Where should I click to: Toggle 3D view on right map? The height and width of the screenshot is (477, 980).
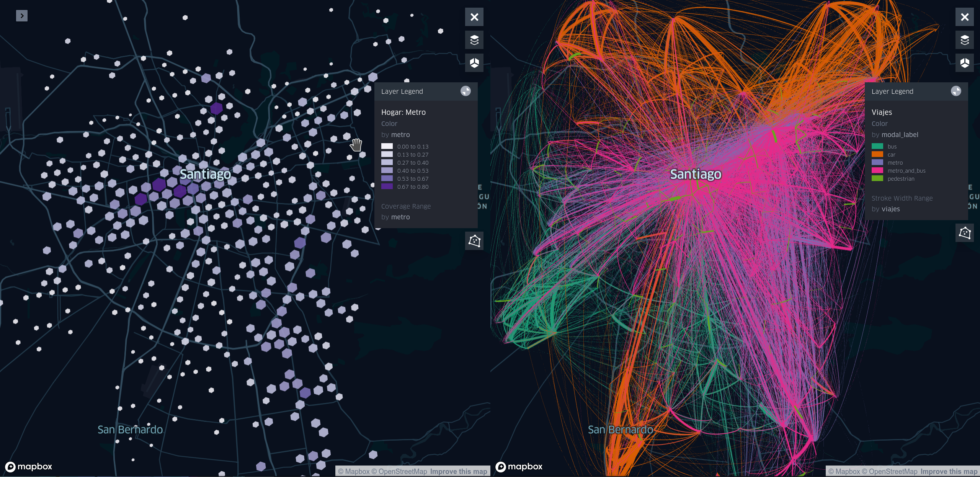[964, 63]
